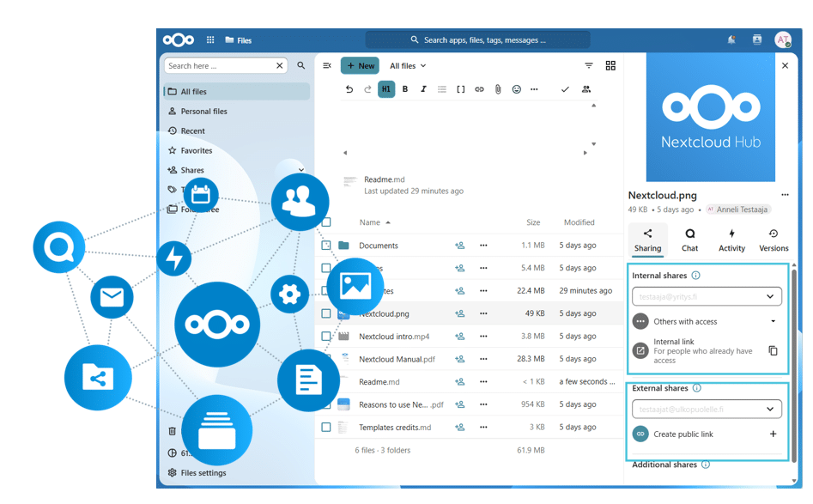Open the Nextcloud logo home link

[179, 40]
